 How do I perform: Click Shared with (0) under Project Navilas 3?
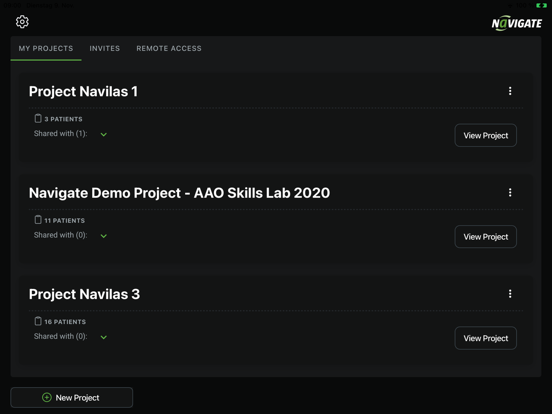(x=61, y=337)
